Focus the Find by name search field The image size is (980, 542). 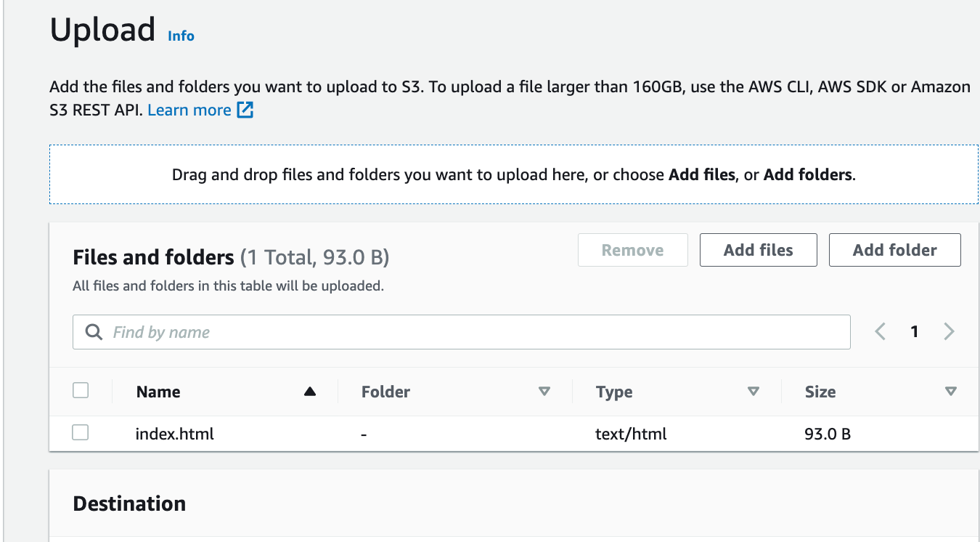pyautogui.click(x=461, y=332)
